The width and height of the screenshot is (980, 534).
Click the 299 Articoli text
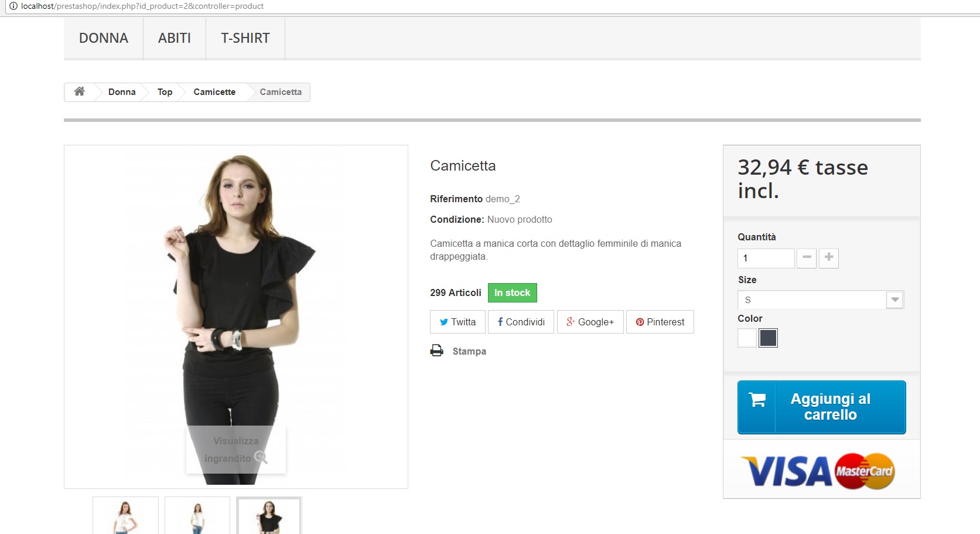pyautogui.click(x=456, y=292)
